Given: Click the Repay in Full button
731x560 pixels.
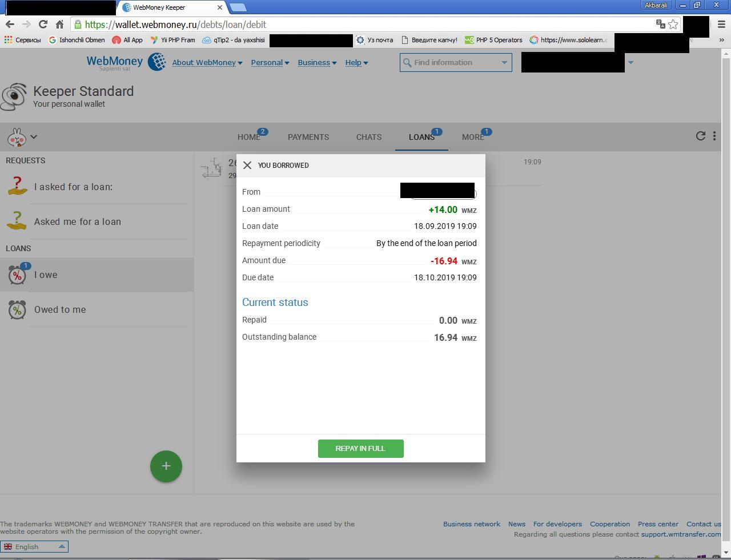Looking at the screenshot, I should click(x=360, y=449).
